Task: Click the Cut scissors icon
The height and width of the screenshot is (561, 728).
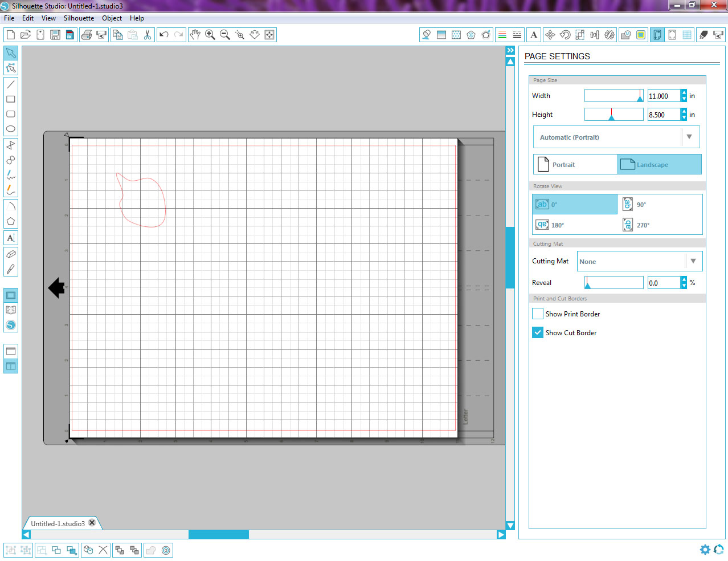Action: click(148, 35)
